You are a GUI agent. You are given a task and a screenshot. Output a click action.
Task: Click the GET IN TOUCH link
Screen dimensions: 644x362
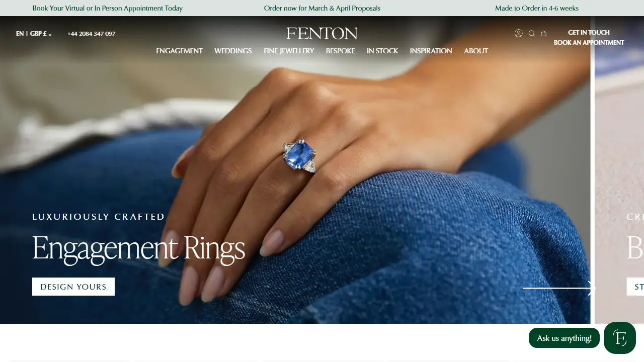pyautogui.click(x=589, y=32)
